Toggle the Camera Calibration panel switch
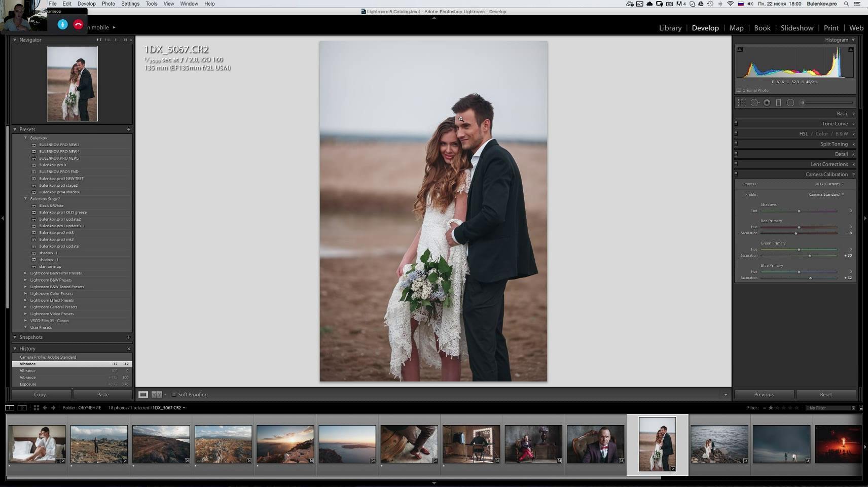868x487 pixels. click(736, 174)
